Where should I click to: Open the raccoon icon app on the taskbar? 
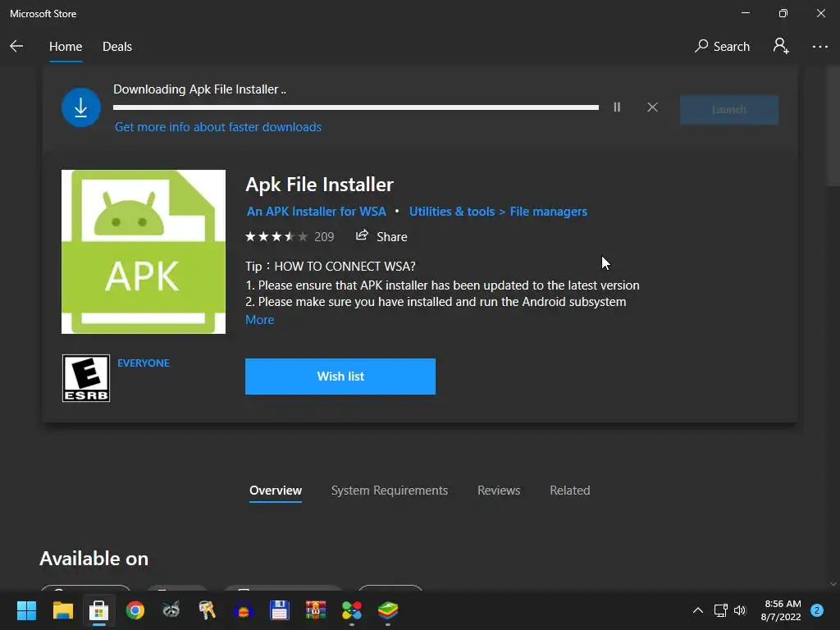pyautogui.click(x=171, y=610)
